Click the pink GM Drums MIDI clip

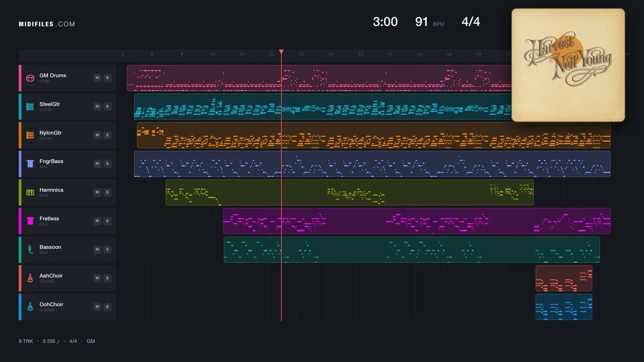point(319,78)
